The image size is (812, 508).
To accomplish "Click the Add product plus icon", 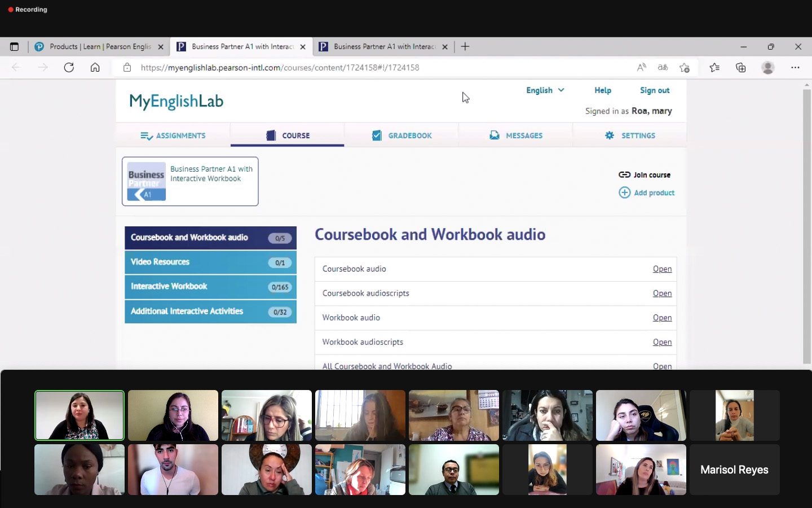I will click(625, 192).
